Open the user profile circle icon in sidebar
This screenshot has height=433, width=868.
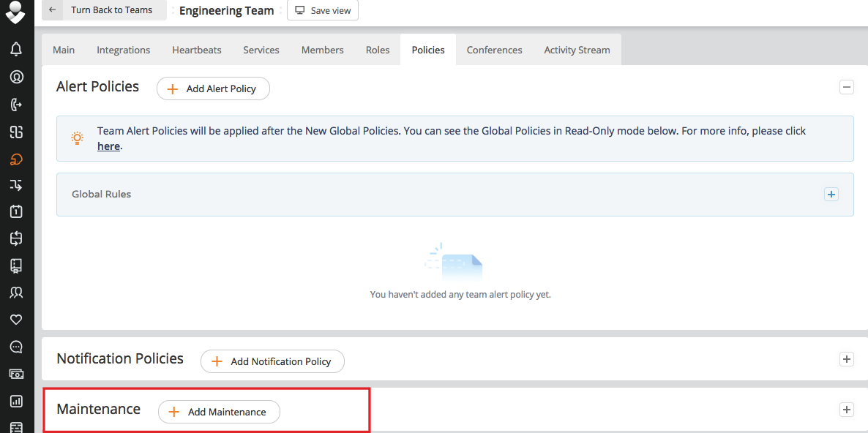(16, 77)
